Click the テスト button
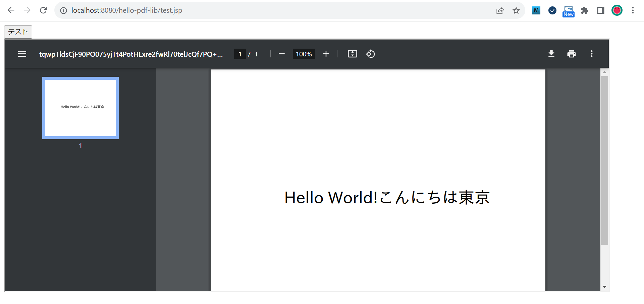644x304 pixels. coord(18,32)
